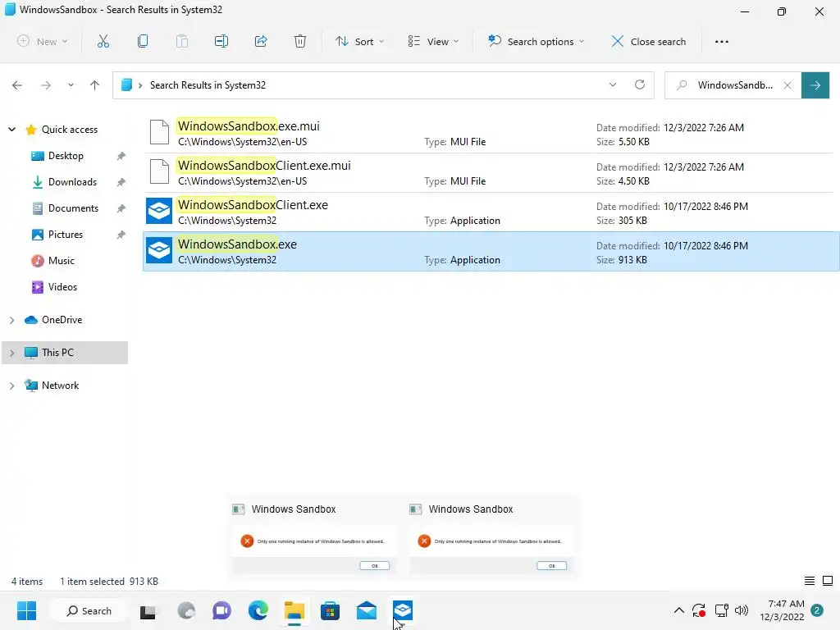
Task: Select the WindowsSandboxClient.exe application
Action: 488,212
